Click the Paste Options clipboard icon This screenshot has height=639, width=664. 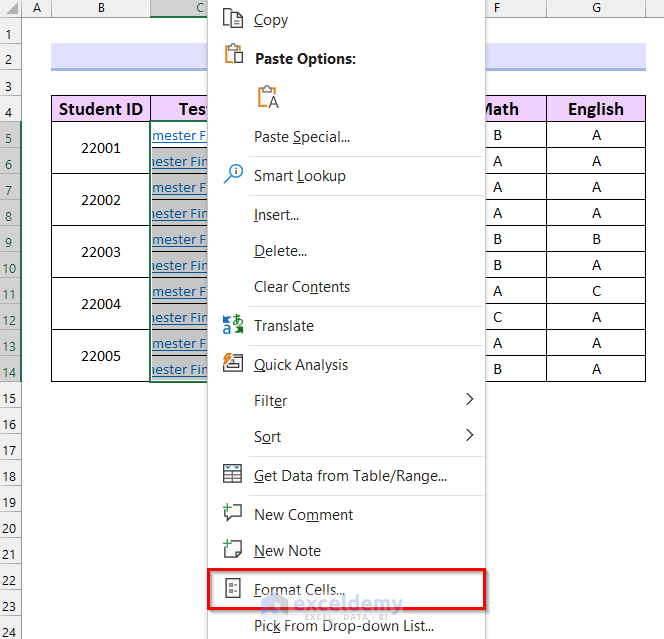click(233, 56)
